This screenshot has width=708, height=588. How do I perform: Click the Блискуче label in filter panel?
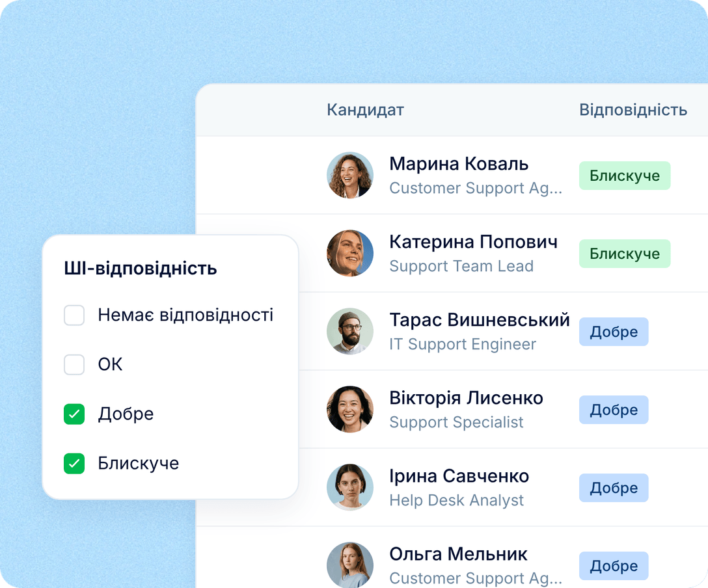(x=139, y=464)
